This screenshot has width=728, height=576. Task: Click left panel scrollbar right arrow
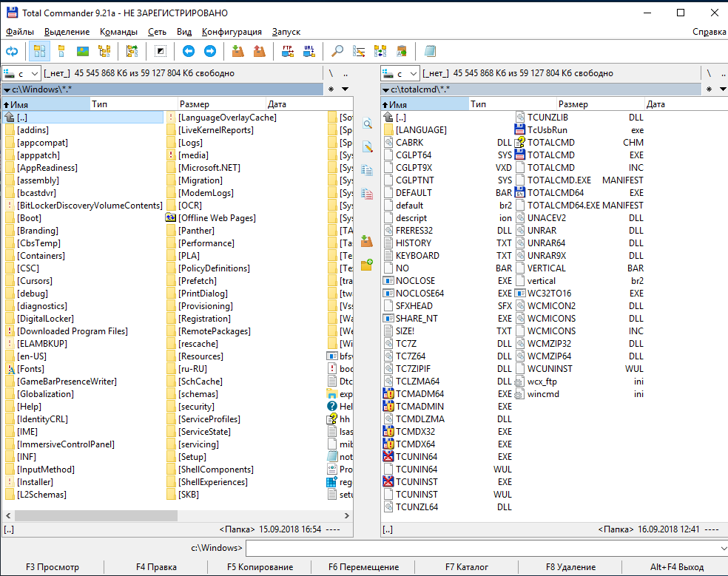coord(347,515)
